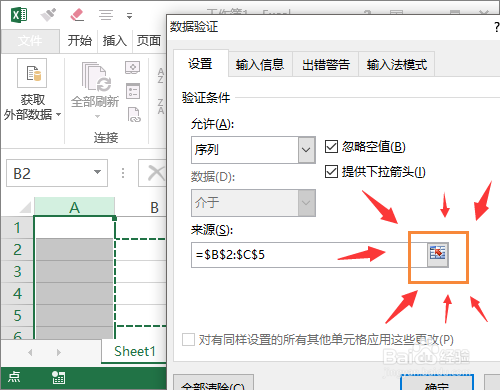Open the quick access toolbar customize arrow
Screen dimensions: 500x390
coord(129,16)
